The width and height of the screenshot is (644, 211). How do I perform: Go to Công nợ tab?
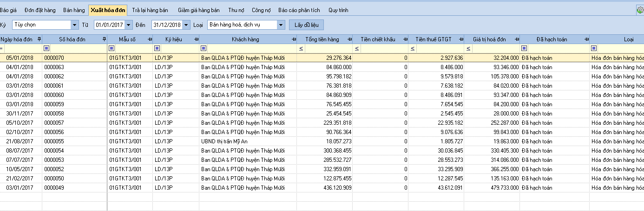pyautogui.click(x=261, y=10)
